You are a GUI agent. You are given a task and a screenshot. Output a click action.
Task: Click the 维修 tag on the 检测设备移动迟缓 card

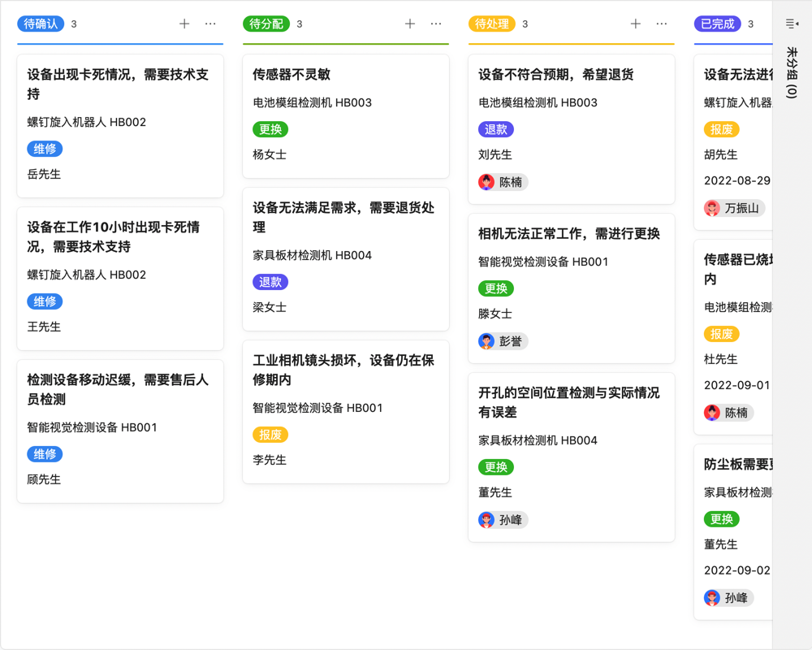(45, 453)
